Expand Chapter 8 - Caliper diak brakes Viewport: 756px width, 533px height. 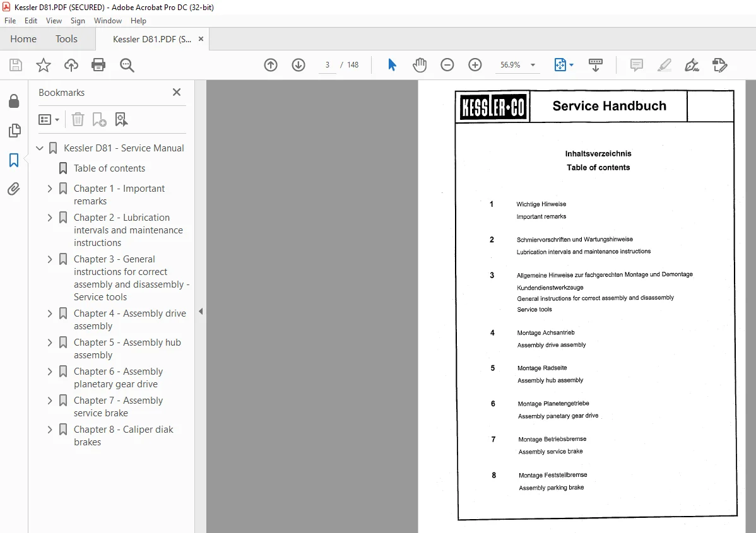[50, 430]
